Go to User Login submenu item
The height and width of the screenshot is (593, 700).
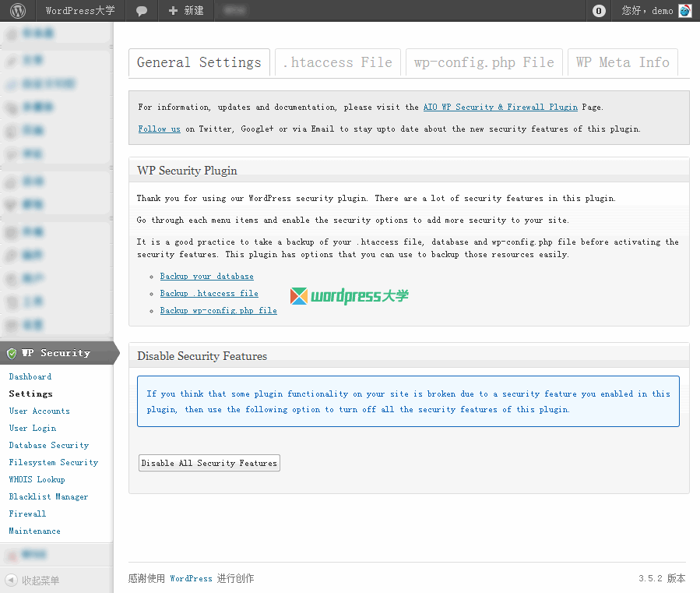point(33,428)
